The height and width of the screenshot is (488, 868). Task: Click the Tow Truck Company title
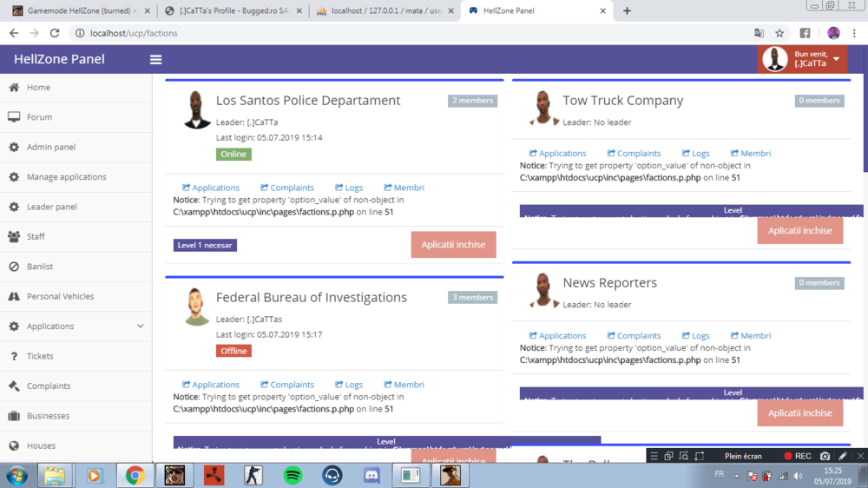click(622, 101)
